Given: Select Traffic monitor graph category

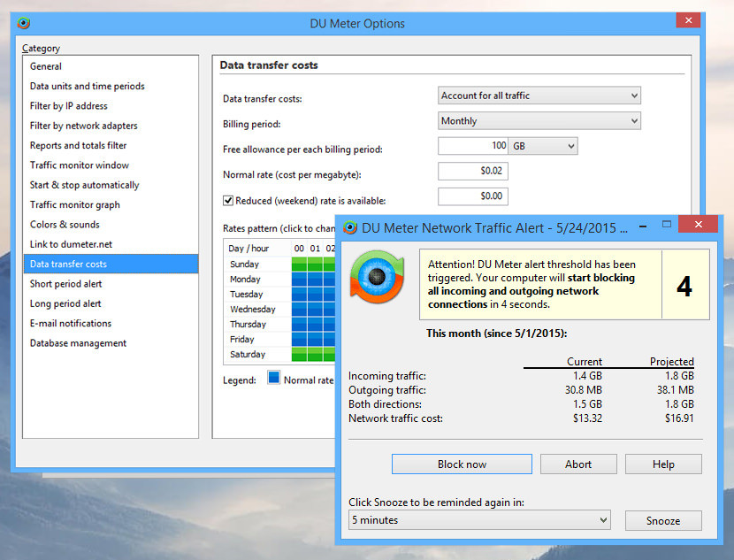Looking at the screenshot, I should click(111, 204).
